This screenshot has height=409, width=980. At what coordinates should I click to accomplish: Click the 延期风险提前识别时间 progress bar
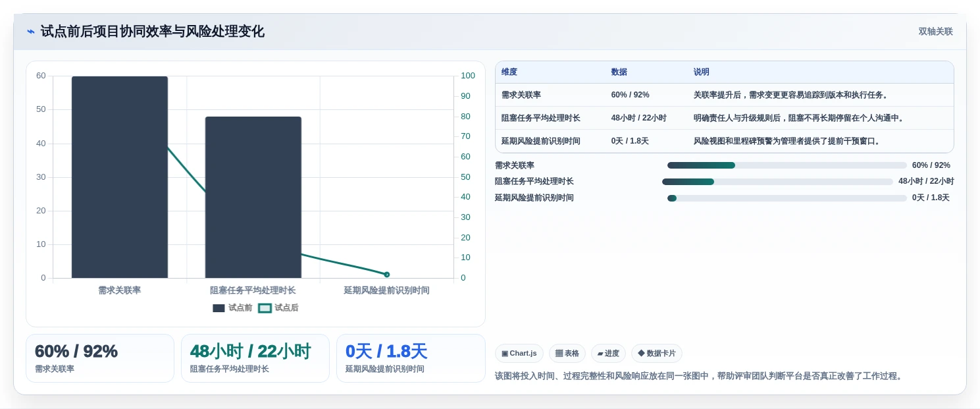point(787,198)
